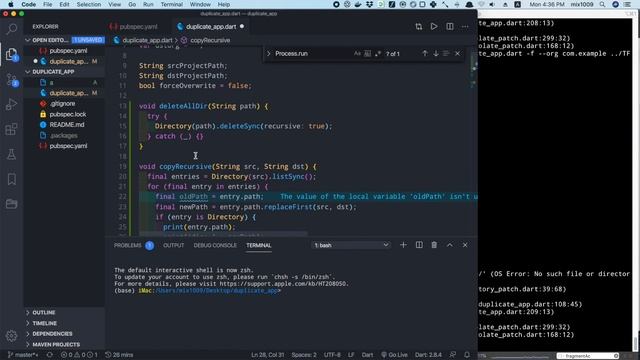Switch to the Debug Console tab
This screenshot has width=640, height=360.
point(215,245)
